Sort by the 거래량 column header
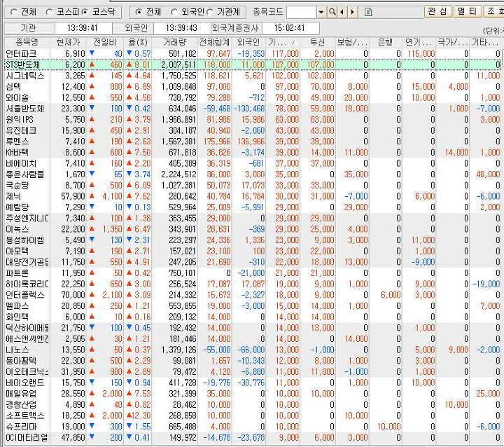This screenshot has width=504, height=447. click(174, 42)
